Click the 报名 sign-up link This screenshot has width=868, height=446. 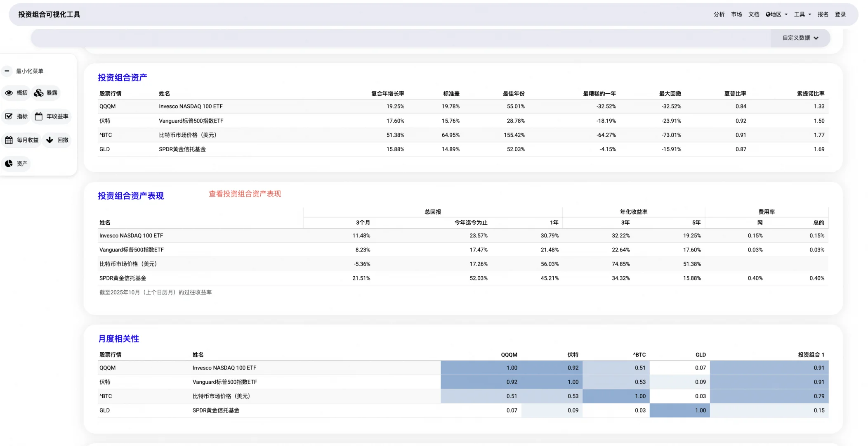[823, 14]
